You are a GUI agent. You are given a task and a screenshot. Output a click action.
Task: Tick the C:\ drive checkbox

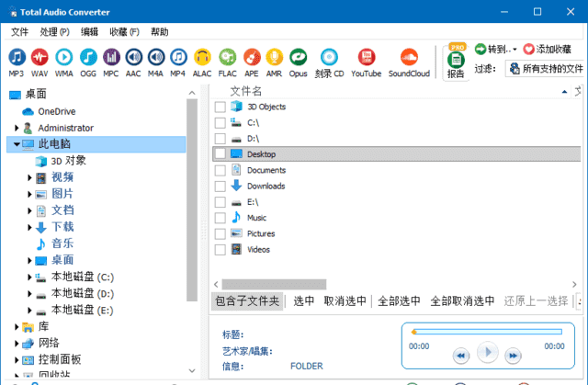(220, 122)
